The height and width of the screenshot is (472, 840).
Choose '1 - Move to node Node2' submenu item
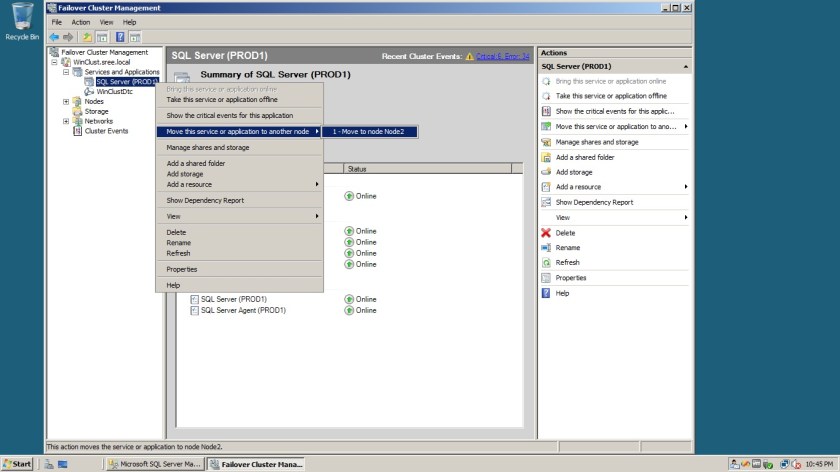pos(368,132)
